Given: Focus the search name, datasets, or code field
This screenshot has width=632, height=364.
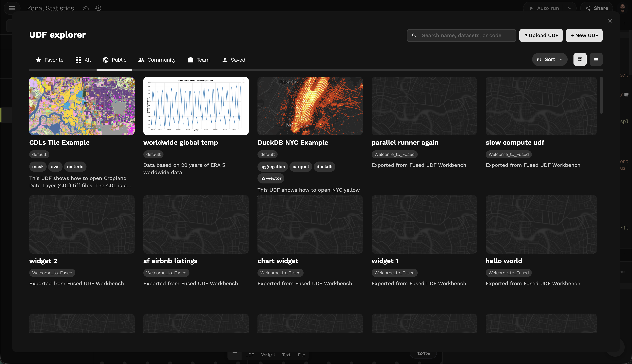Looking at the screenshot, I should (x=461, y=35).
